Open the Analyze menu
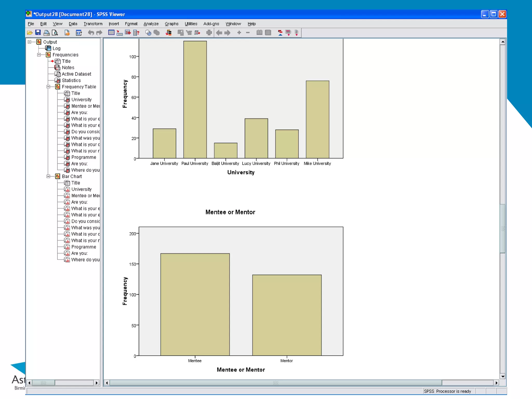The height and width of the screenshot is (399, 532). (x=151, y=24)
